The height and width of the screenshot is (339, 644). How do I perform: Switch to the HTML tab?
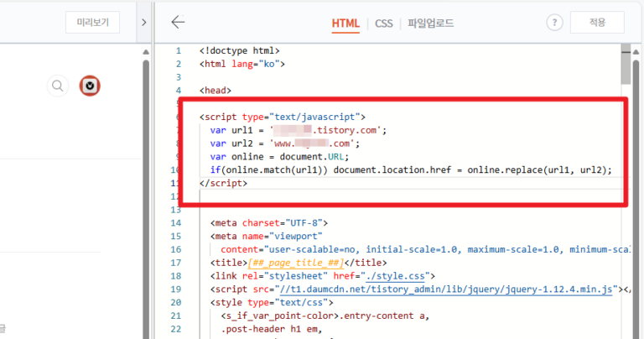[x=345, y=23]
